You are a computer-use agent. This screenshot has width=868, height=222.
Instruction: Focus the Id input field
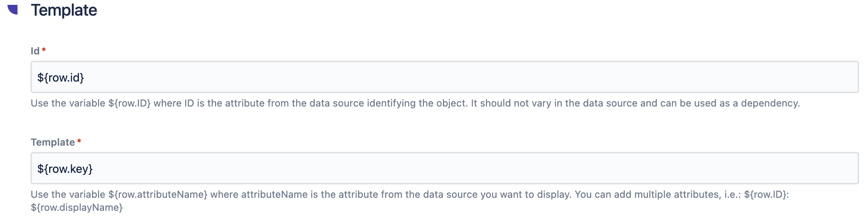(444, 77)
